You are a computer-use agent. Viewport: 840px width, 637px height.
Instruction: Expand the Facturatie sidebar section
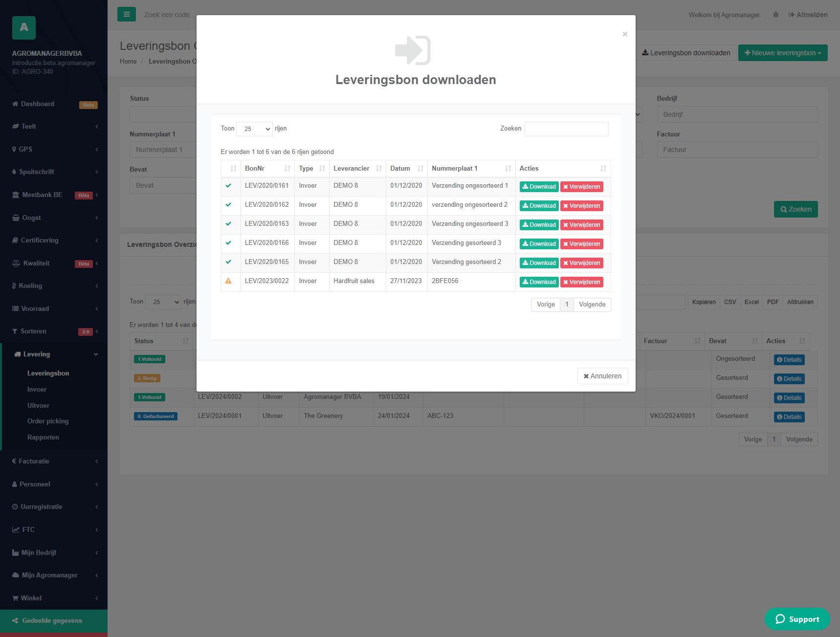(34, 461)
